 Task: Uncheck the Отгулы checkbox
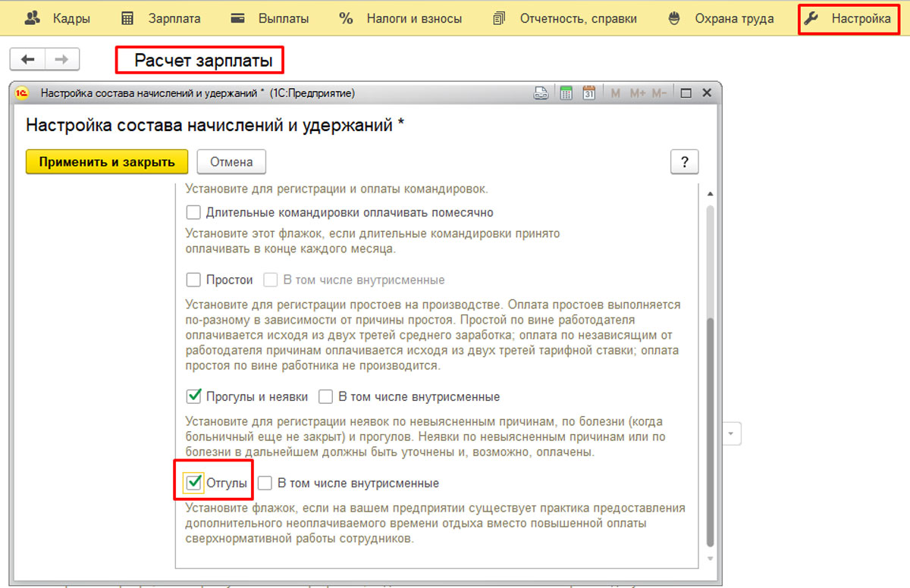(x=194, y=483)
